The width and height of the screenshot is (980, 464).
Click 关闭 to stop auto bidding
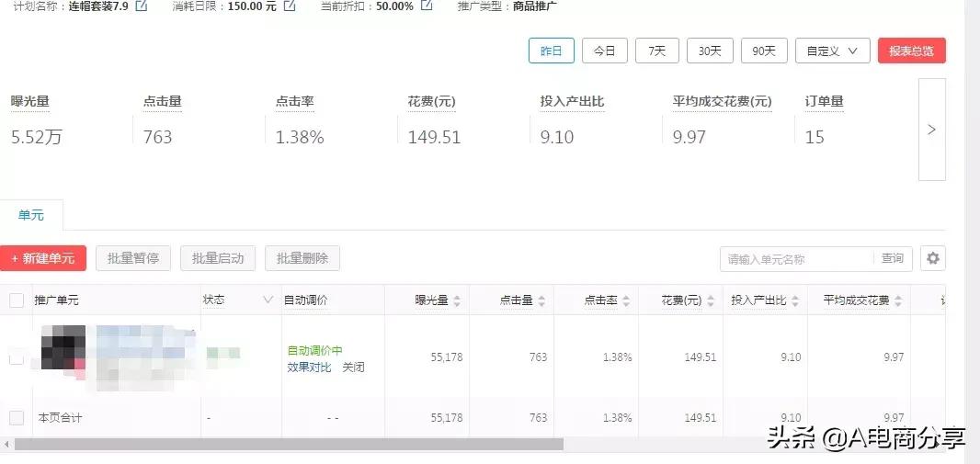(x=353, y=368)
